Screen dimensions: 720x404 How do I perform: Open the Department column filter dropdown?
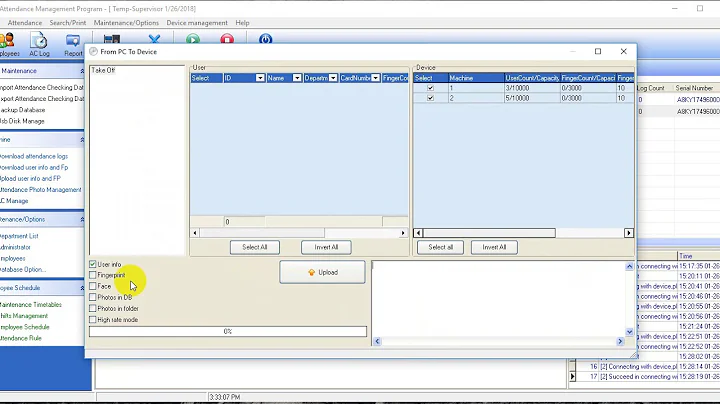coord(333,78)
